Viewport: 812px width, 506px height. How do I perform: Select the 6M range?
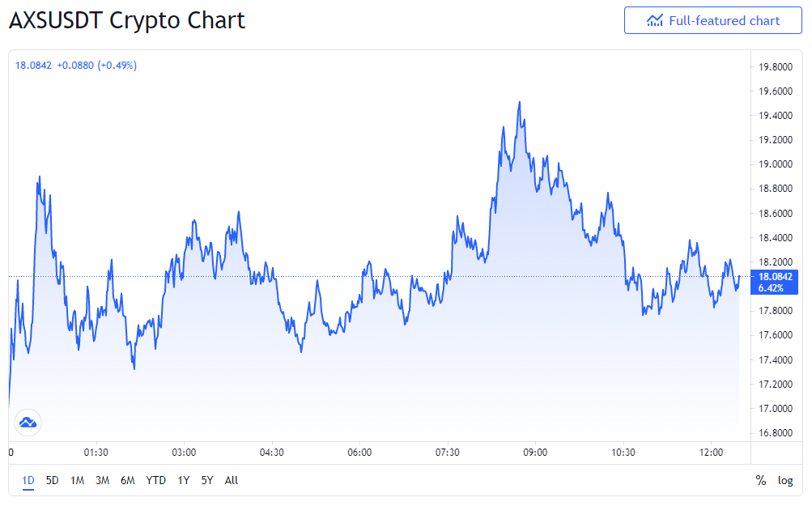tap(128, 480)
